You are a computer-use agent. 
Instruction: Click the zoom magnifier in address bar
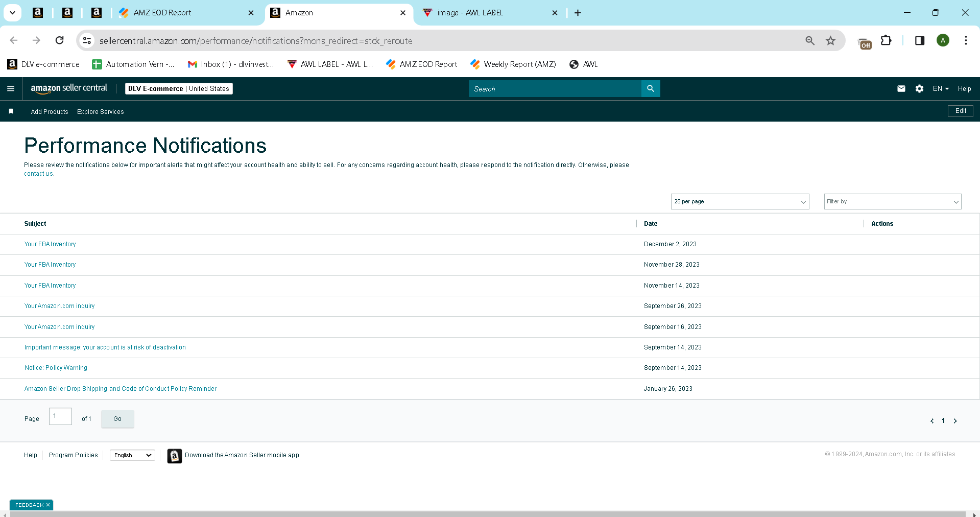[x=810, y=40]
